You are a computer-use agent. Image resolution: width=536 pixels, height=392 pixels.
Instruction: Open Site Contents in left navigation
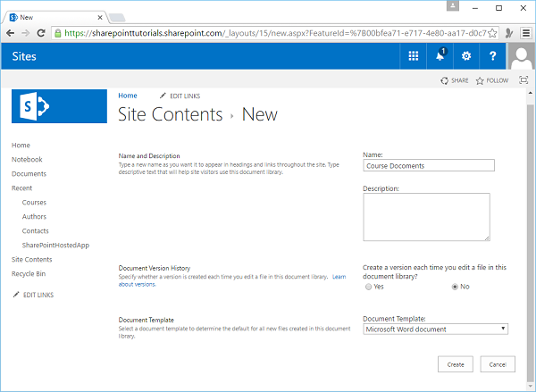point(31,259)
